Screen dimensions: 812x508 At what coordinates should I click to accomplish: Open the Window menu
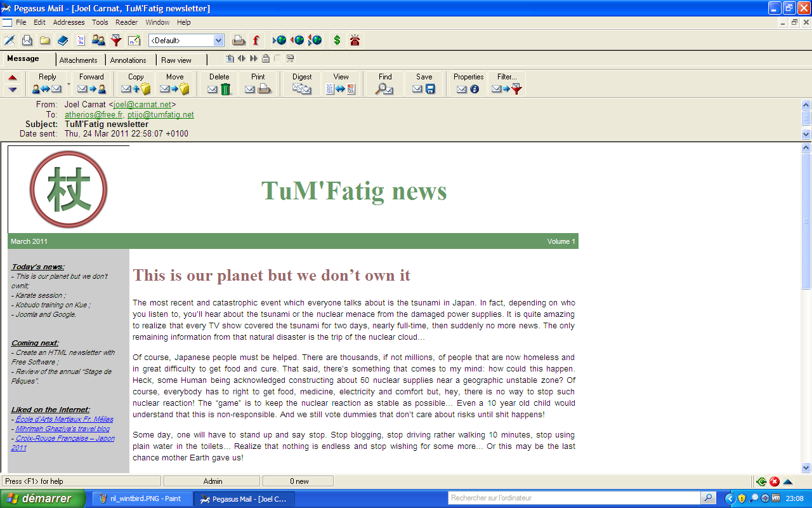[x=157, y=22]
